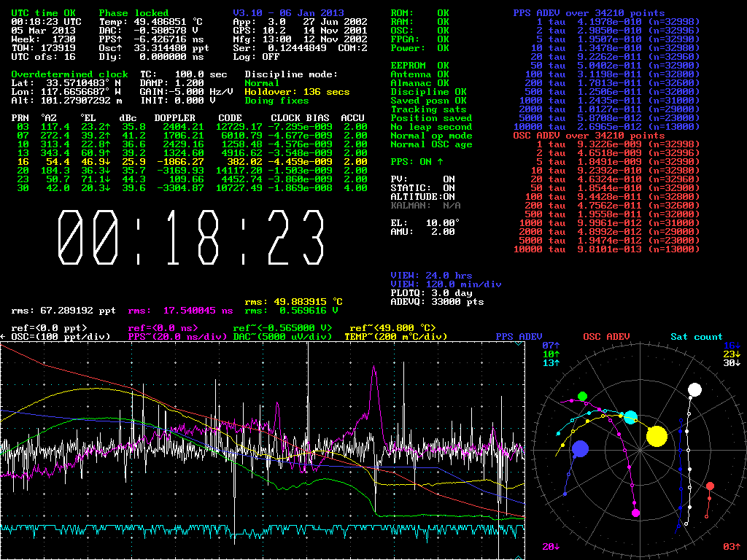This screenshot has width=747, height=560.
Task: Click the 'ADEVQ: 33000 pts' setting
Action: click(x=437, y=302)
